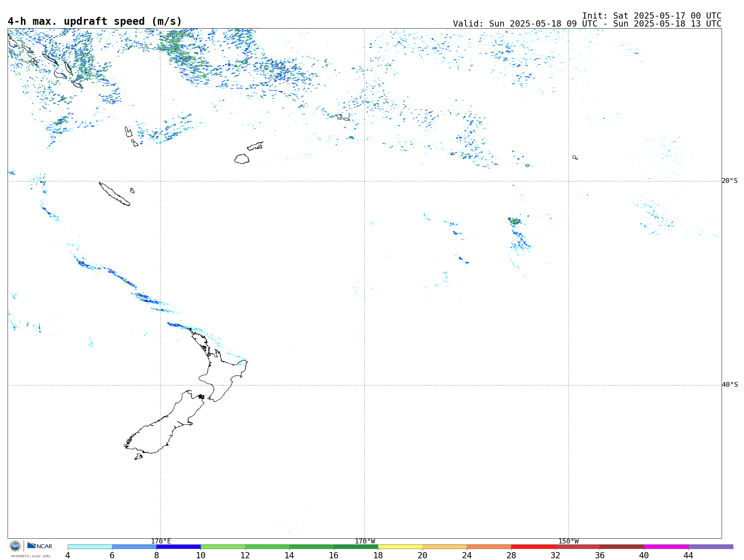Click the New Caledonia island outline
744x560 pixels.
114,194
